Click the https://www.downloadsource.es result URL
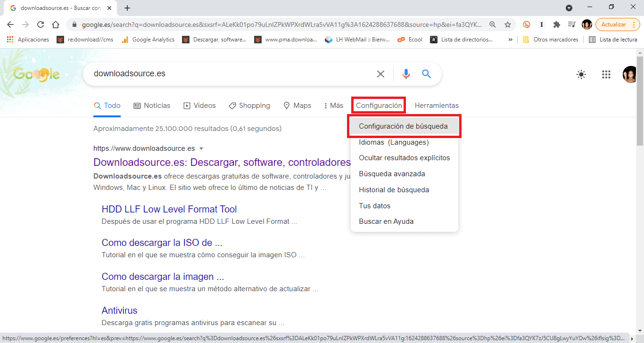 click(144, 148)
